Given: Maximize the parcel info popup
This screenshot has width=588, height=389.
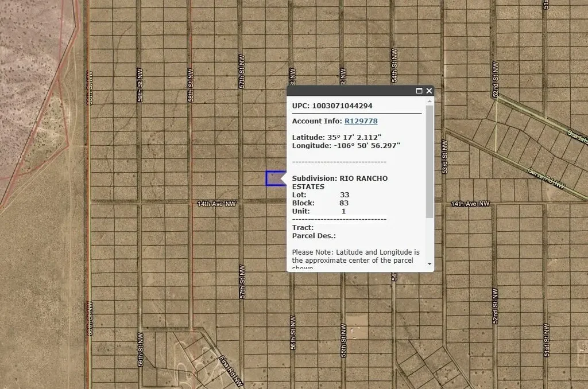Looking at the screenshot, I should (419, 91).
